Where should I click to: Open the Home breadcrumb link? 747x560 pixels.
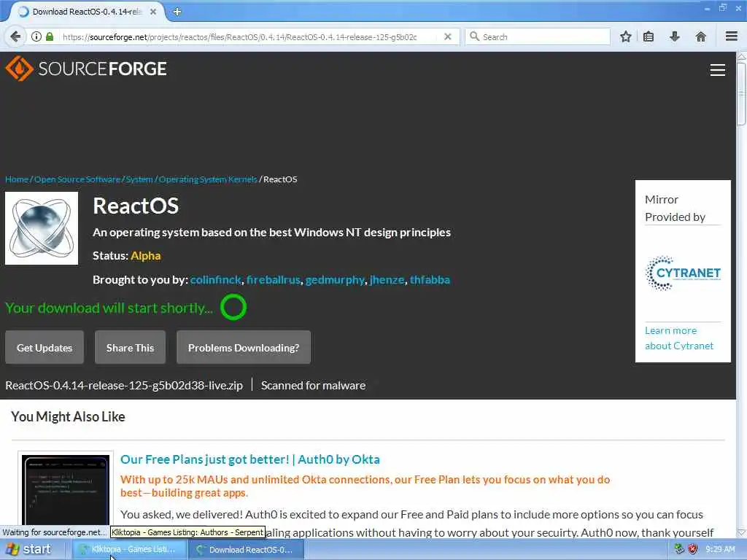tap(17, 179)
